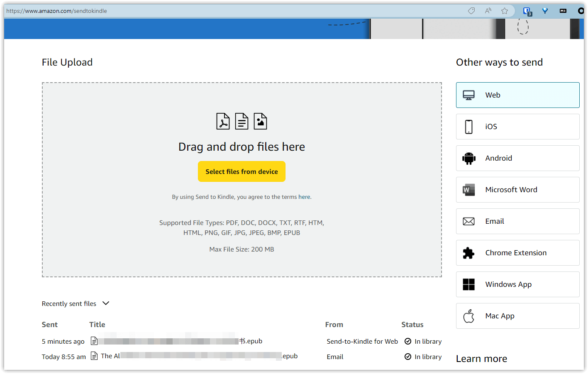This screenshot has height=374, width=588.
Task: Activate the Read Aloud icon in address bar
Action: point(488,11)
